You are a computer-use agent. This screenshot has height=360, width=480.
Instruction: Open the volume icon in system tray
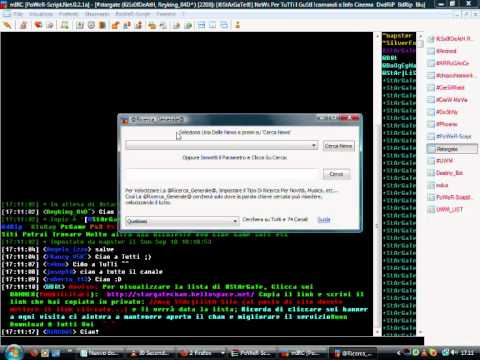(x=455, y=352)
